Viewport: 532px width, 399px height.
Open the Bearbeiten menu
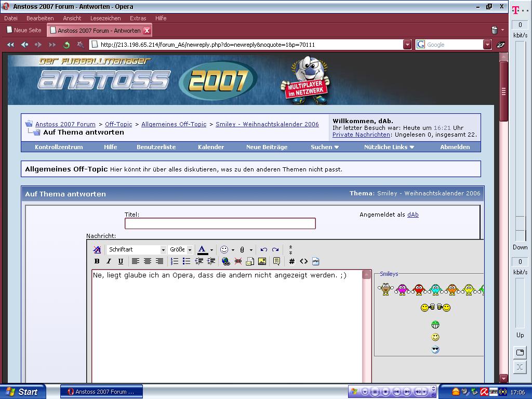tap(40, 18)
